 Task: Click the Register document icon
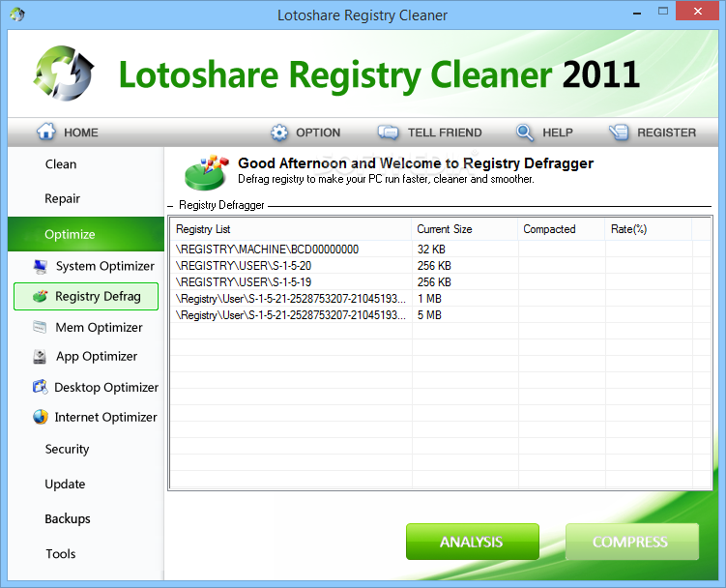[x=619, y=132]
